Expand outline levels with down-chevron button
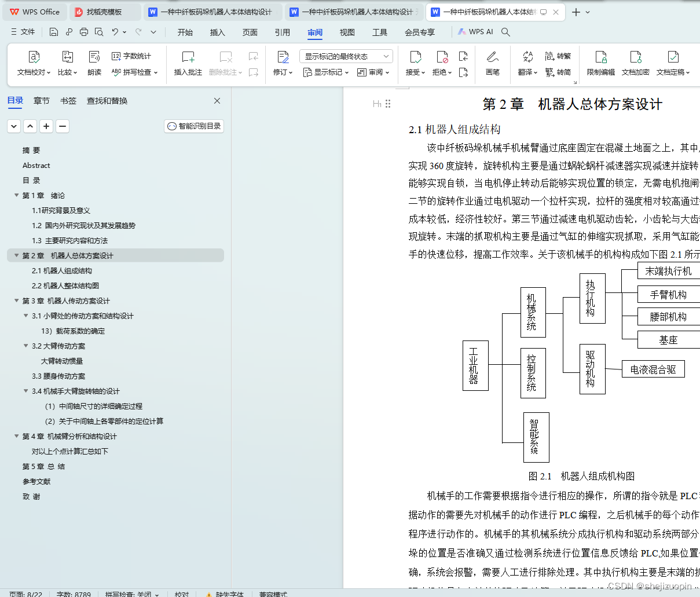 pyautogui.click(x=14, y=126)
